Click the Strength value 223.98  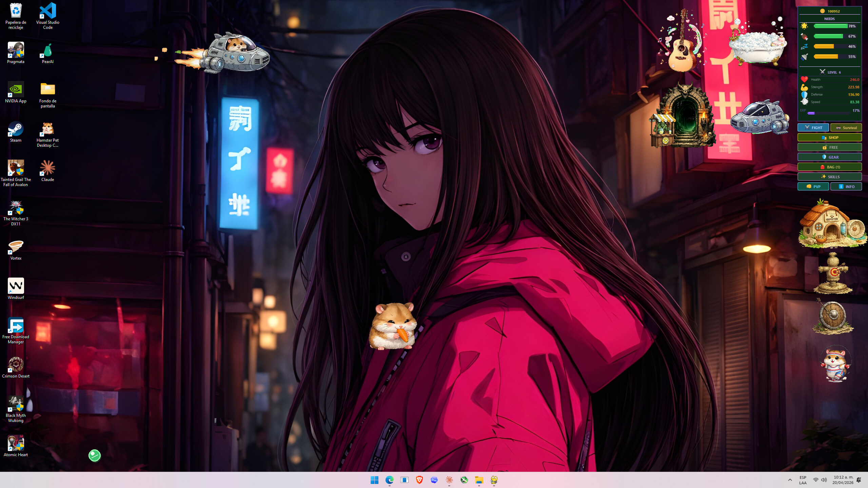(x=853, y=87)
